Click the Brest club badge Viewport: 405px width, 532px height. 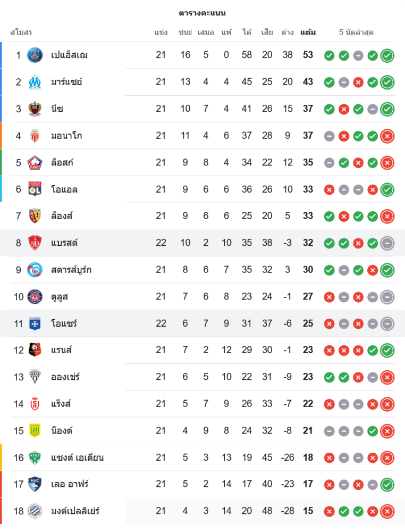[35, 243]
